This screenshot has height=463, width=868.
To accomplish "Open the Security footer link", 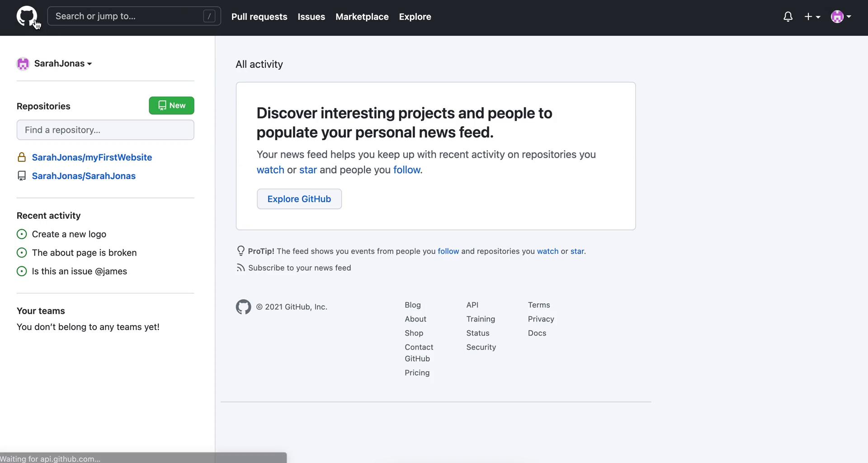I will pyautogui.click(x=481, y=347).
